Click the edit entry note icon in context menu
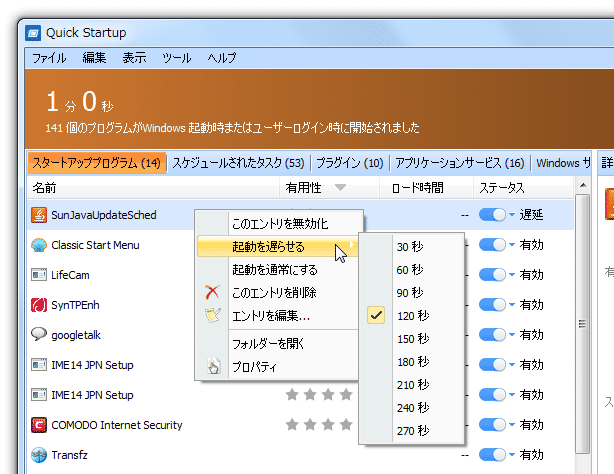The width and height of the screenshot is (614, 474). click(x=213, y=315)
